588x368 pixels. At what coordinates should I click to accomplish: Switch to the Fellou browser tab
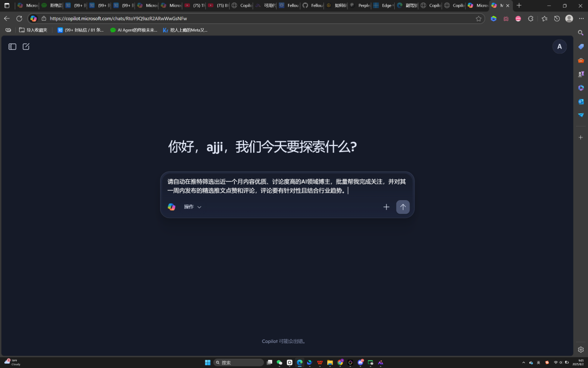(x=290, y=5)
